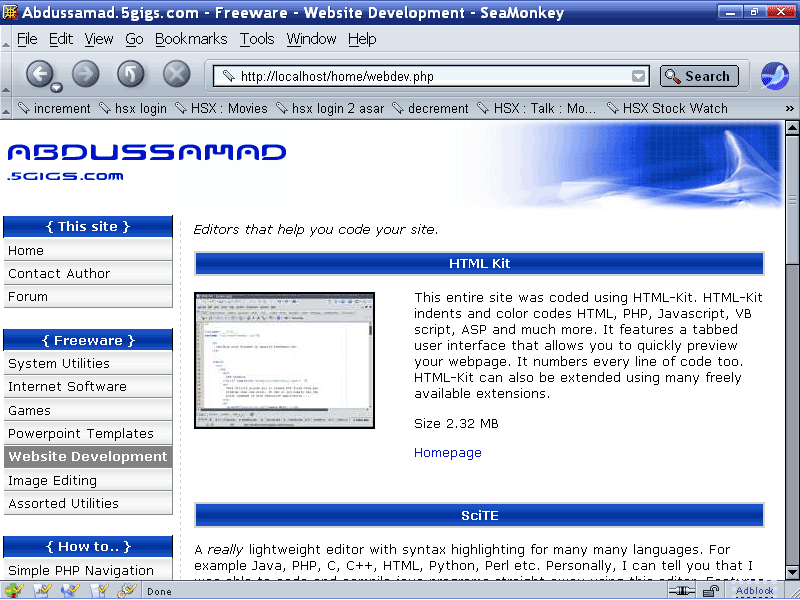This screenshot has height=600, width=800.
Task: Open the Bookmarks menu
Action: click(191, 39)
